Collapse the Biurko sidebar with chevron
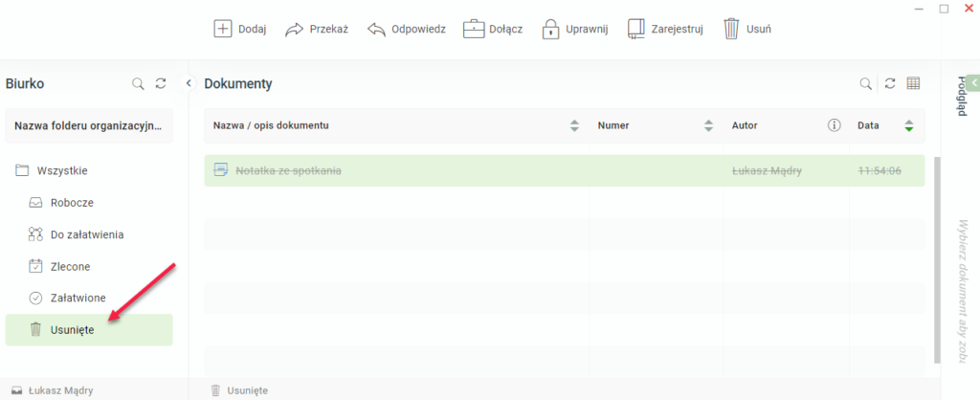 click(189, 83)
